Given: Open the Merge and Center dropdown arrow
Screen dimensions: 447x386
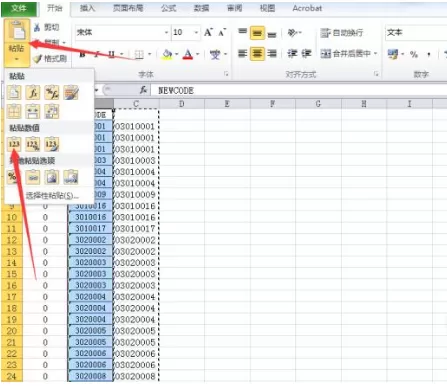Looking at the screenshot, I should click(375, 53).
